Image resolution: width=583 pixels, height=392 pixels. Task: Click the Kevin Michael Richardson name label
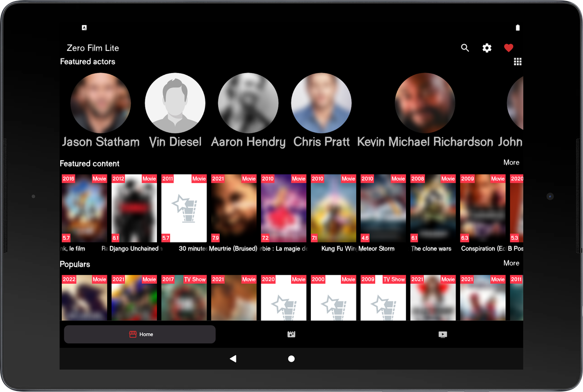pos(425,142)
